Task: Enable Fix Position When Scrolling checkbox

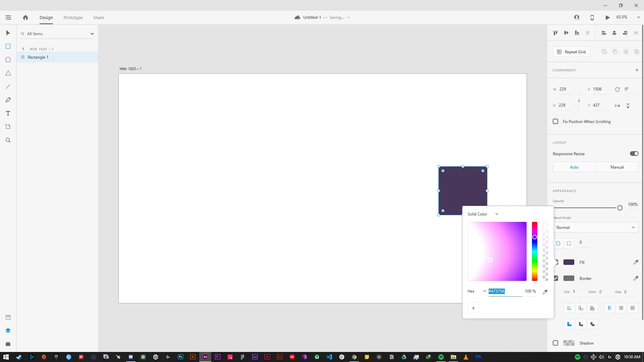Action: [x=555, y=121]
